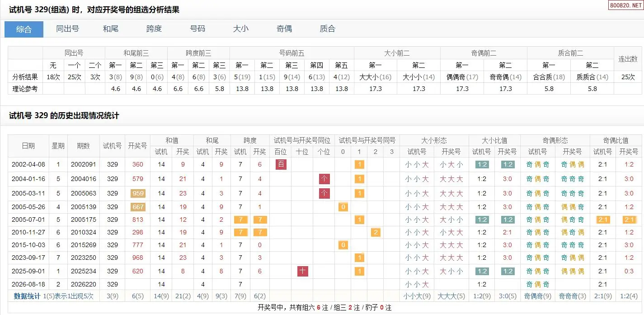Click the 日期 column header

pyautogui.click(x=28, y=146)
